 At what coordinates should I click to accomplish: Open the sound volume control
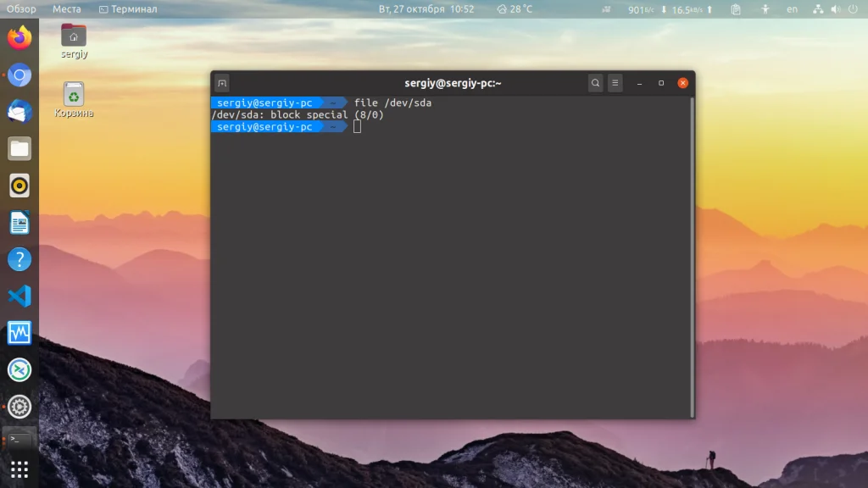click(x=835, y=8)
